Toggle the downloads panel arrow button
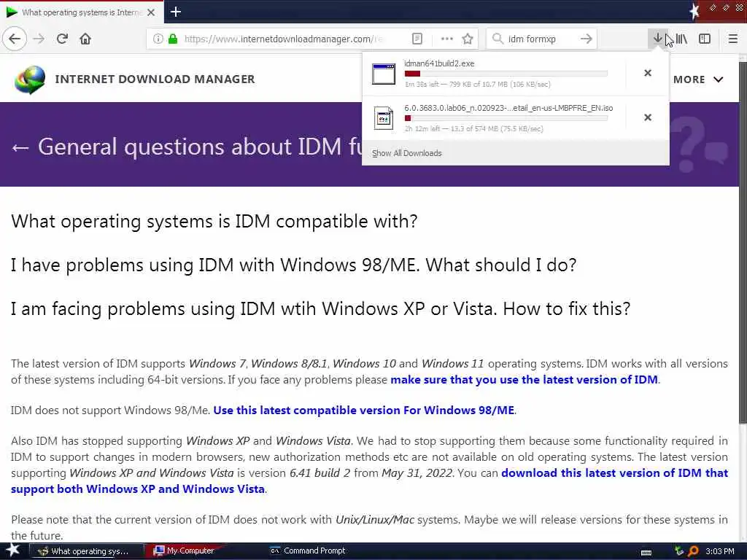Viewport: 747px width, 560px height. pos(657,38)
